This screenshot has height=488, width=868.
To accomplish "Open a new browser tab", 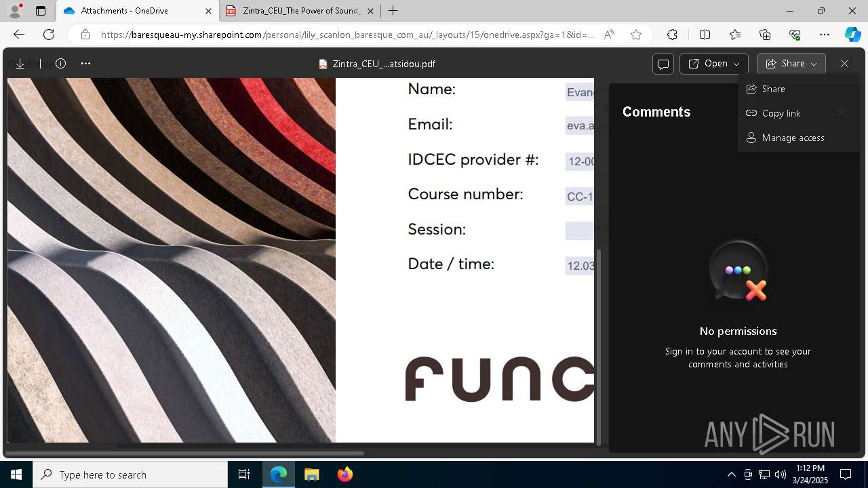I will (x=393, y=11).
